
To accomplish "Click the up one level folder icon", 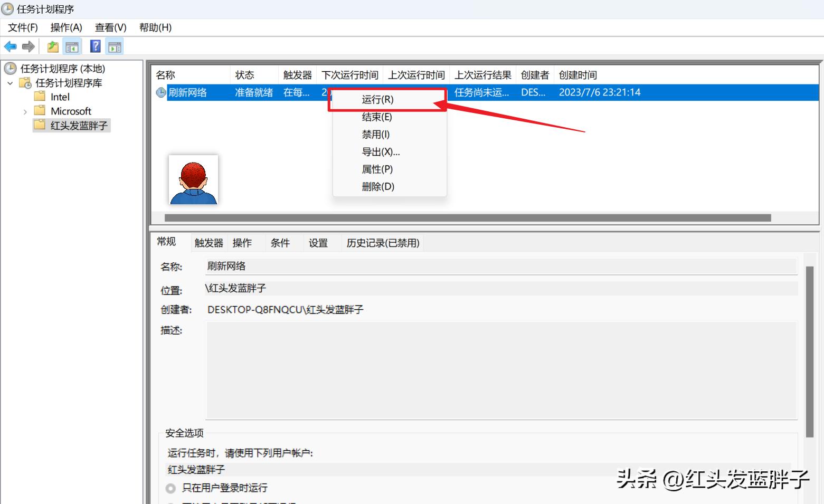I will [x=52, y=46].
